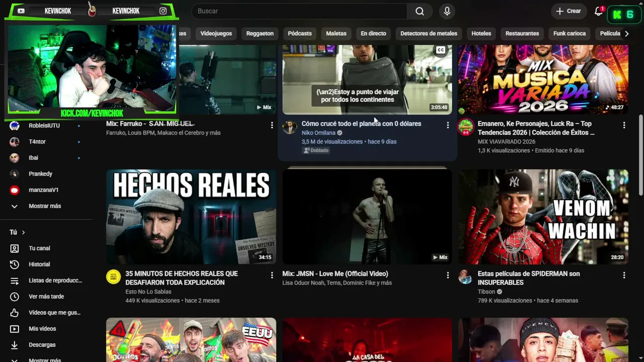Play the Niko Omilana travel video thumbnail
644x362 pixels.
pyautogui.click(x=367, y=79)
